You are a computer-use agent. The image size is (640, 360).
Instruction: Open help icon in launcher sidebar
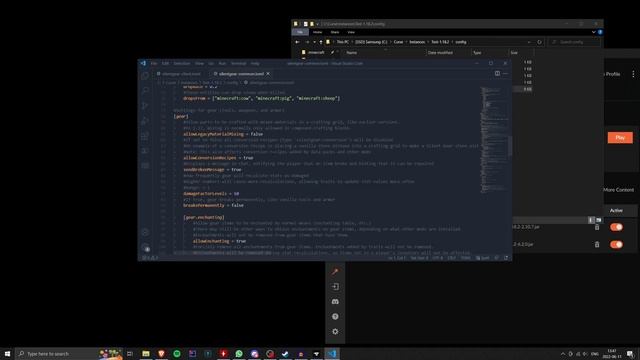pos(335,317)
